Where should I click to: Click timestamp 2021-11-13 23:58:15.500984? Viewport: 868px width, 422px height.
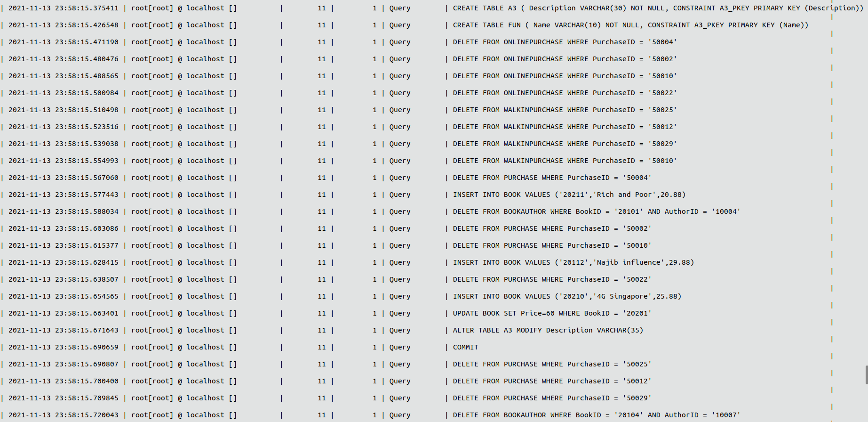tap(64, 93)
